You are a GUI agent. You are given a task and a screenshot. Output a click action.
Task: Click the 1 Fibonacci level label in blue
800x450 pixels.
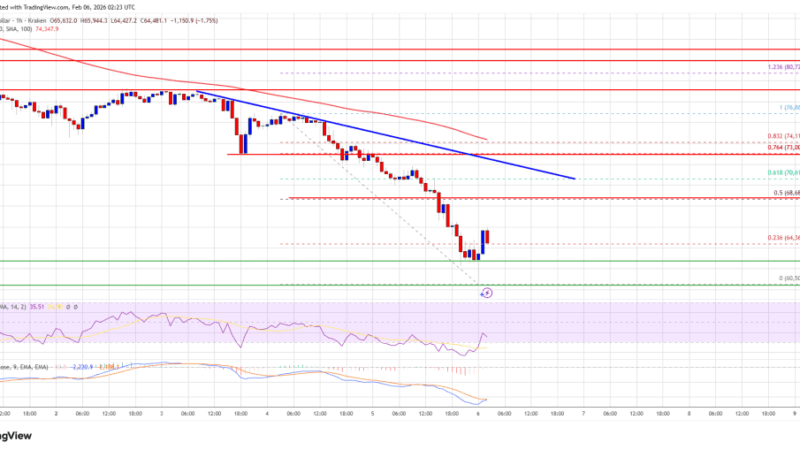pos(789,108)
